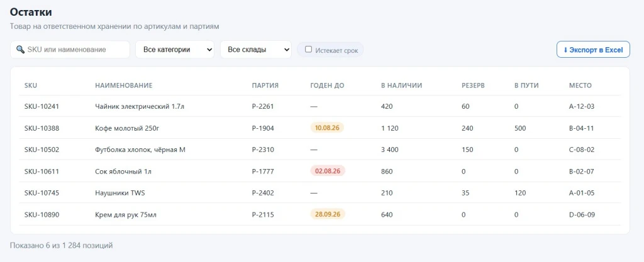
Task: Click the «Партия» column header
Action: point(265,85)
